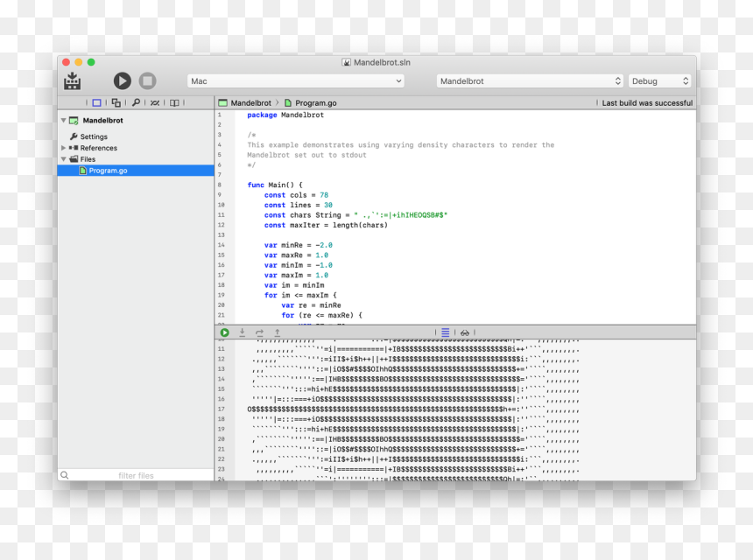Click the comment text 'Mandelbrot set out to stdout'
Image resolution: width=753 pixels, height=560 pixels.
coord(306,155)
